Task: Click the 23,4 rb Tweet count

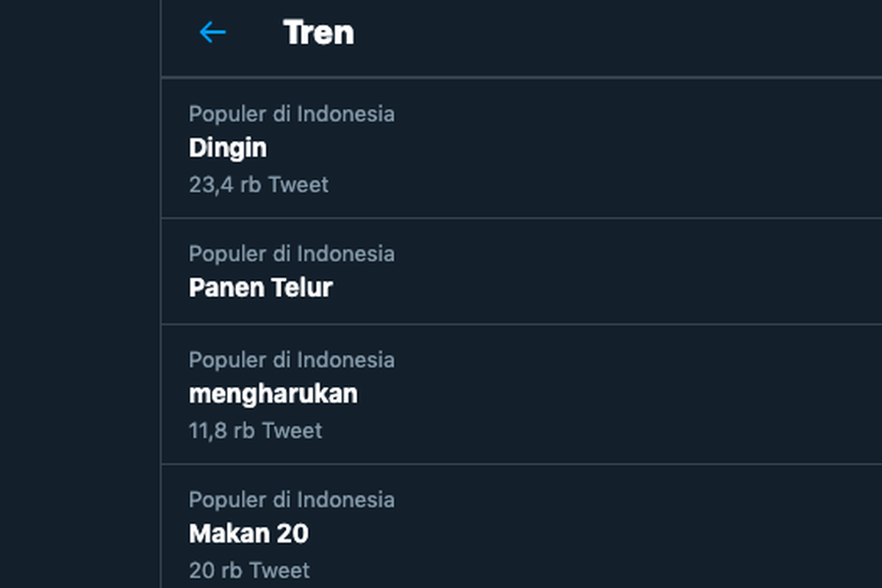Action: [x=259, y=184]
